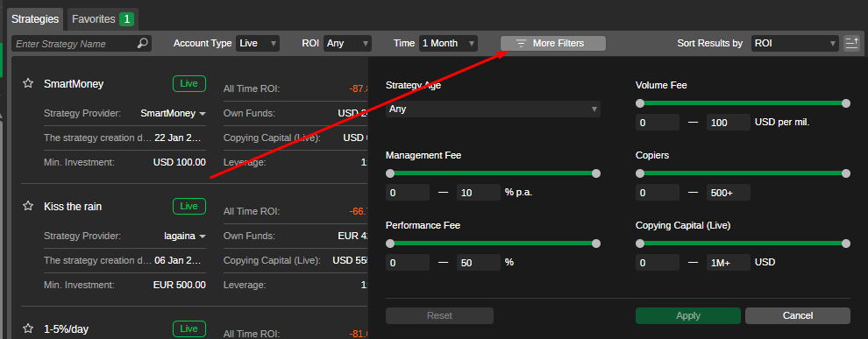The image size is (868, 339).
Task: Star the 1-5%/day strategy
Action: (x=28, y=329)
